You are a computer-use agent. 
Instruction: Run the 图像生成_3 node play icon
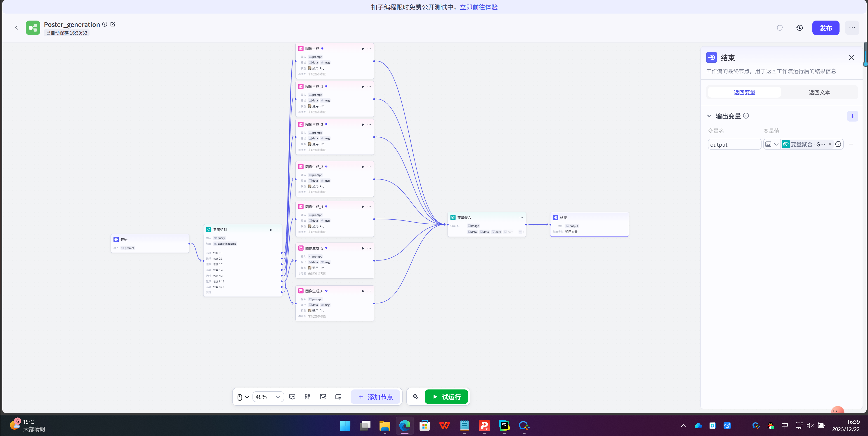(363, 167)
